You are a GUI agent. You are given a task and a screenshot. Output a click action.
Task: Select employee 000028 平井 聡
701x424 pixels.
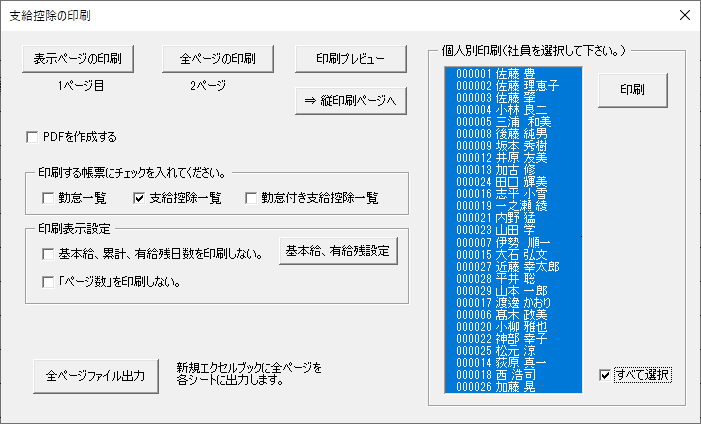click(514, 279)
